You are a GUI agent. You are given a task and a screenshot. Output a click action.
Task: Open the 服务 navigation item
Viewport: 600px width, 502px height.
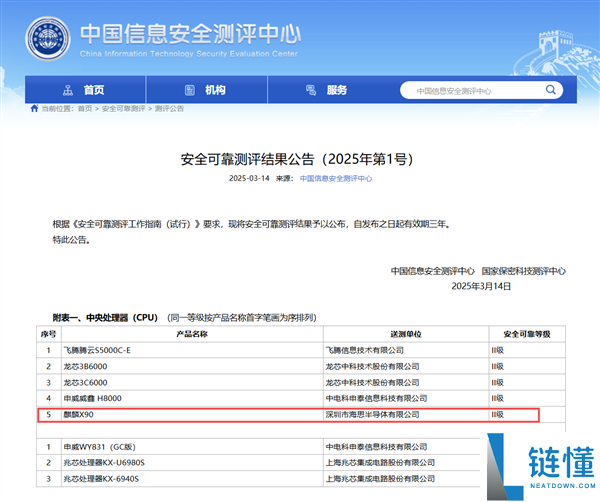point(328,90)
